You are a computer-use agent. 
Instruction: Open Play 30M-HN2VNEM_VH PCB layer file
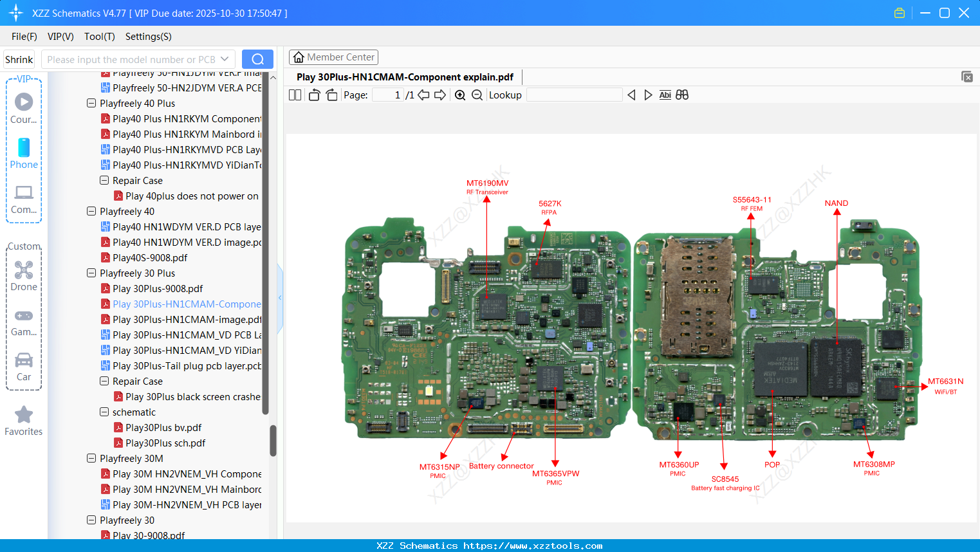[181, 505]
